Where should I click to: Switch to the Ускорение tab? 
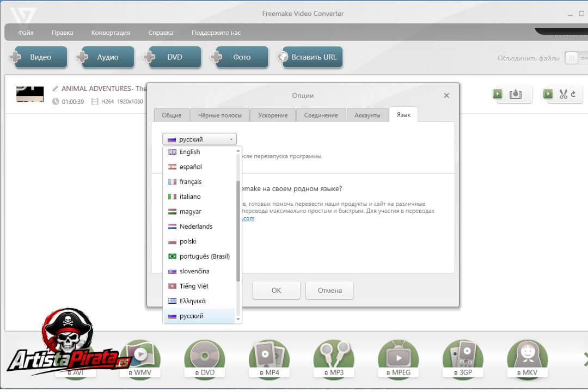click(273, 115)
